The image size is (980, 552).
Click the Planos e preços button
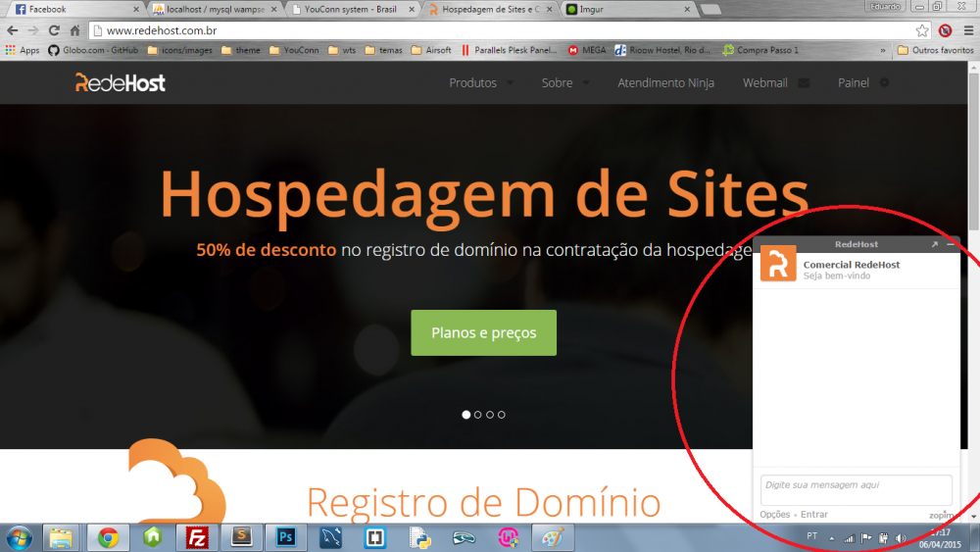click(x=483, y=332)
